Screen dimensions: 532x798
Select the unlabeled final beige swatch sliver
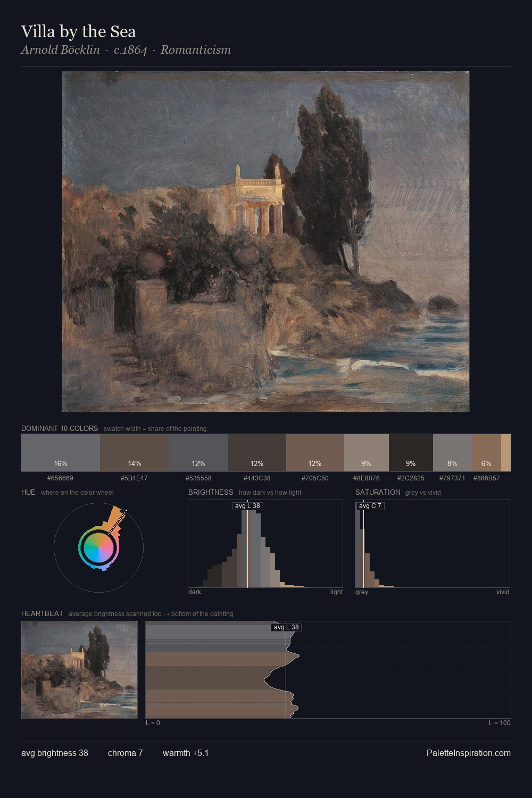(x=506, y=453)
